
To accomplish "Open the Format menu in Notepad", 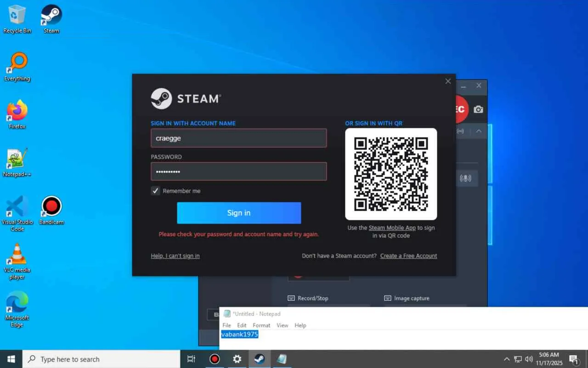I will tap(261, 325).
